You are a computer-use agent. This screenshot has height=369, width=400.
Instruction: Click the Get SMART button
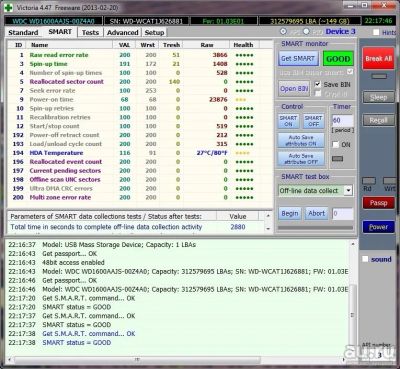(x=298, y=59)
